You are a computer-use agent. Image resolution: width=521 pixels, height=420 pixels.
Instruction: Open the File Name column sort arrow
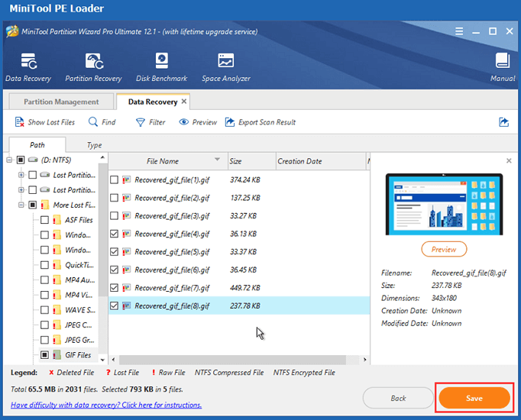pos(217,160)
